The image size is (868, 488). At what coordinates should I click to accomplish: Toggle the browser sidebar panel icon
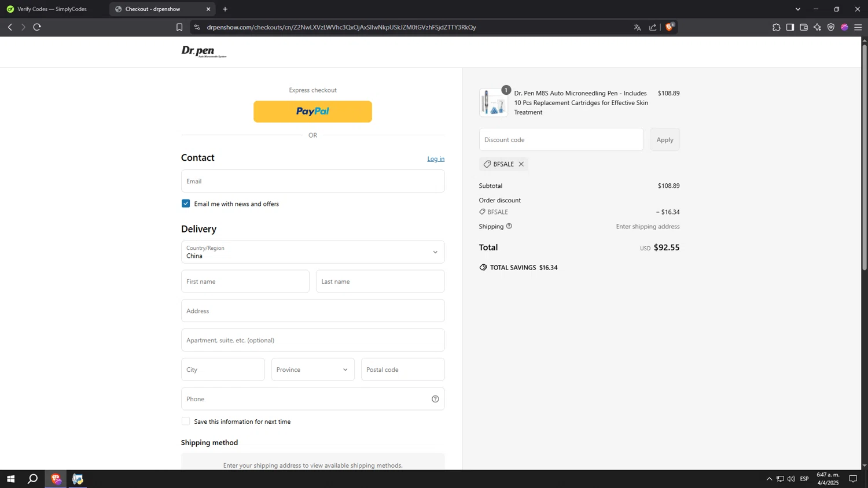point(790,27)
